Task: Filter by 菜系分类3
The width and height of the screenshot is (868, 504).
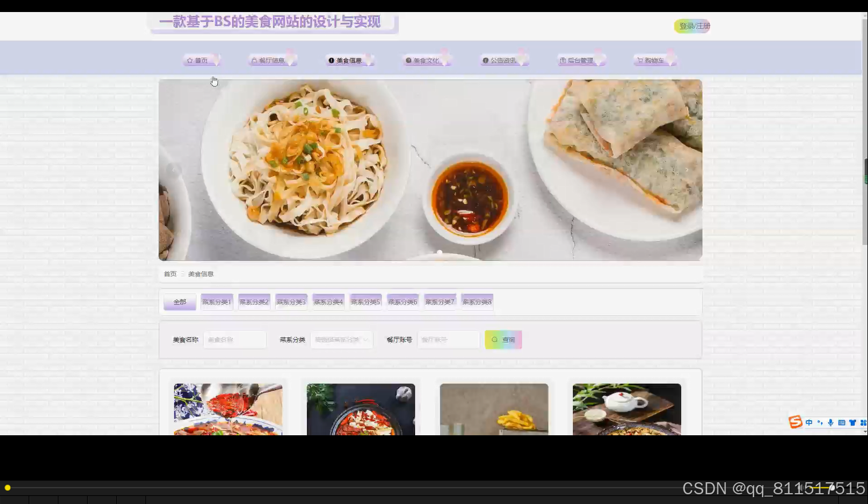Action: click(291, 302)
